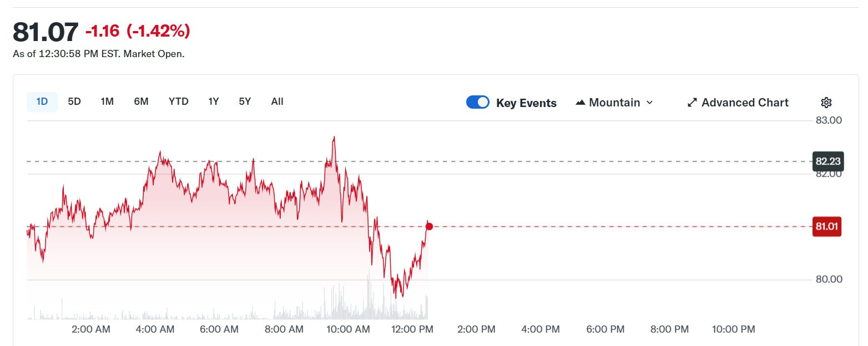Click the Advanced Chart expand arrows icon

pyautogui.click(x=692, y=103)
